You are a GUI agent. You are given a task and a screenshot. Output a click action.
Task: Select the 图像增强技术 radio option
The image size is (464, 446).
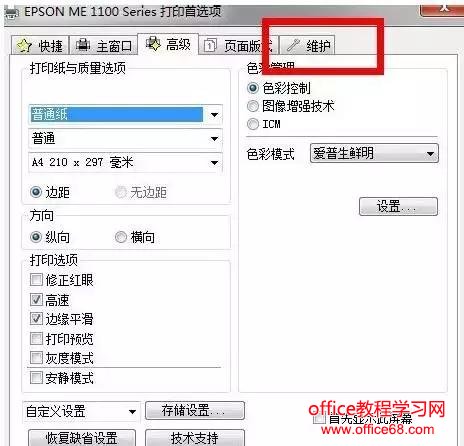pos(253,106)
